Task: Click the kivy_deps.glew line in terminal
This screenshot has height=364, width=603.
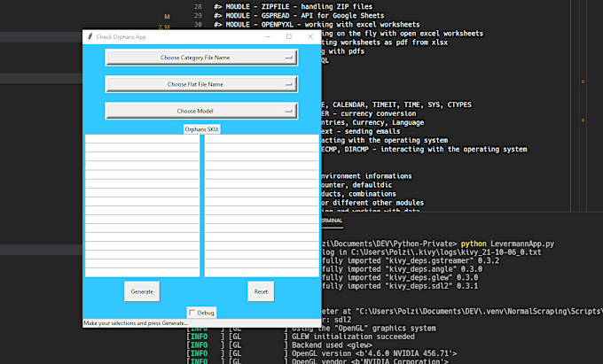Action: pos(400,277)
